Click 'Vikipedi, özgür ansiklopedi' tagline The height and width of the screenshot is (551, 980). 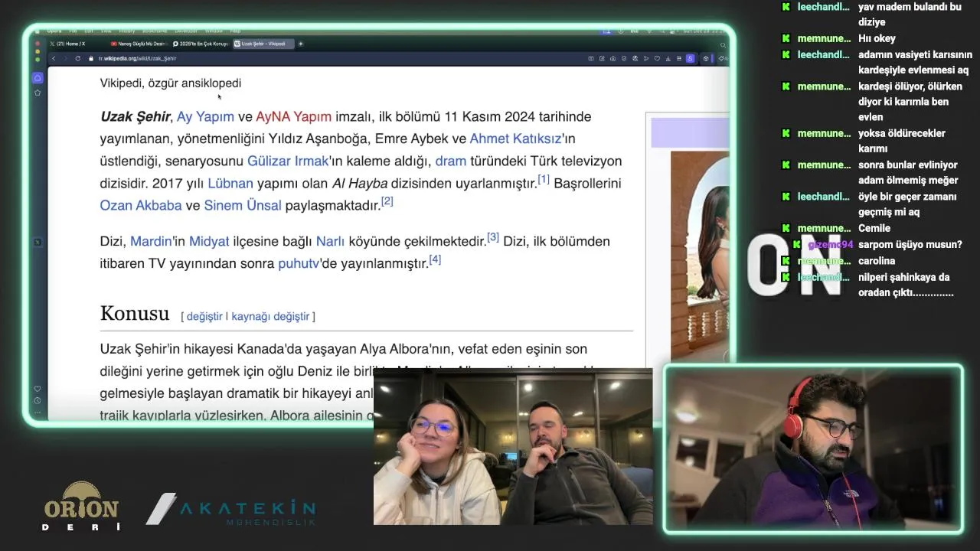pos(171,83)
